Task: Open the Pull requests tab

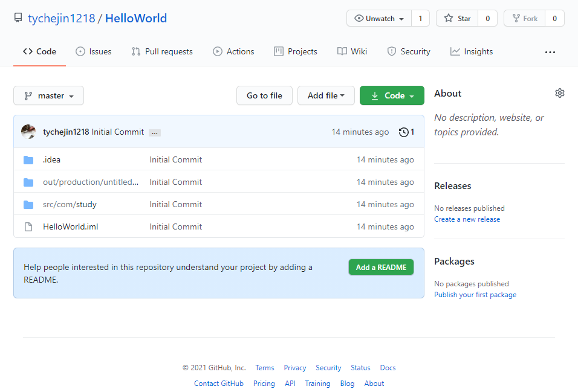Action: (162, 51)
